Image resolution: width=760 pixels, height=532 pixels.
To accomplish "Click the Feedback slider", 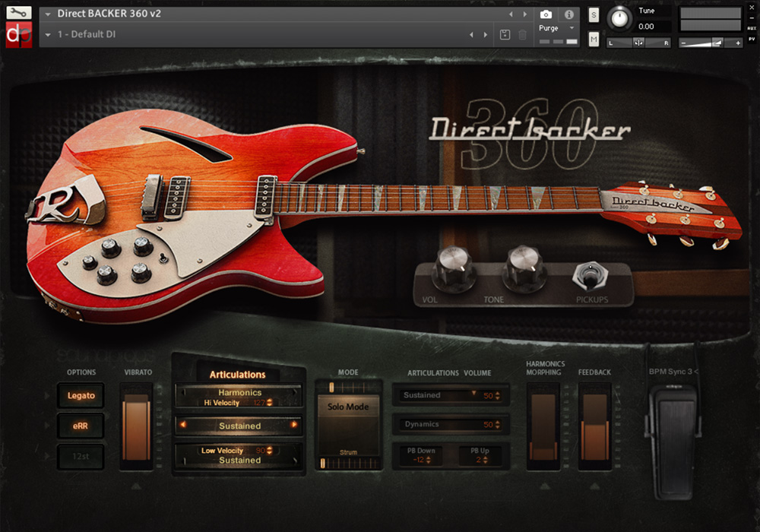I will pos(595,426).
